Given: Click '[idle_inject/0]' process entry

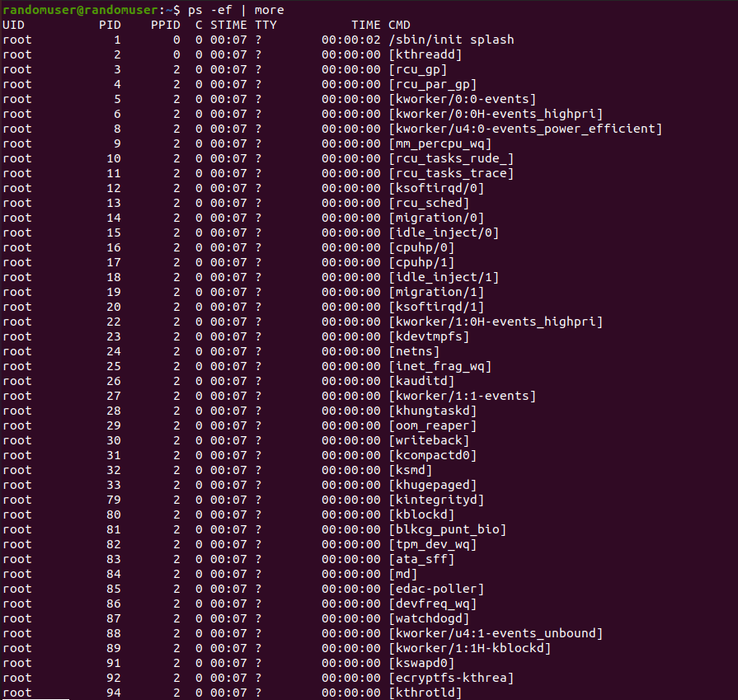Looking at the screenshot, I should pos(444,233).
